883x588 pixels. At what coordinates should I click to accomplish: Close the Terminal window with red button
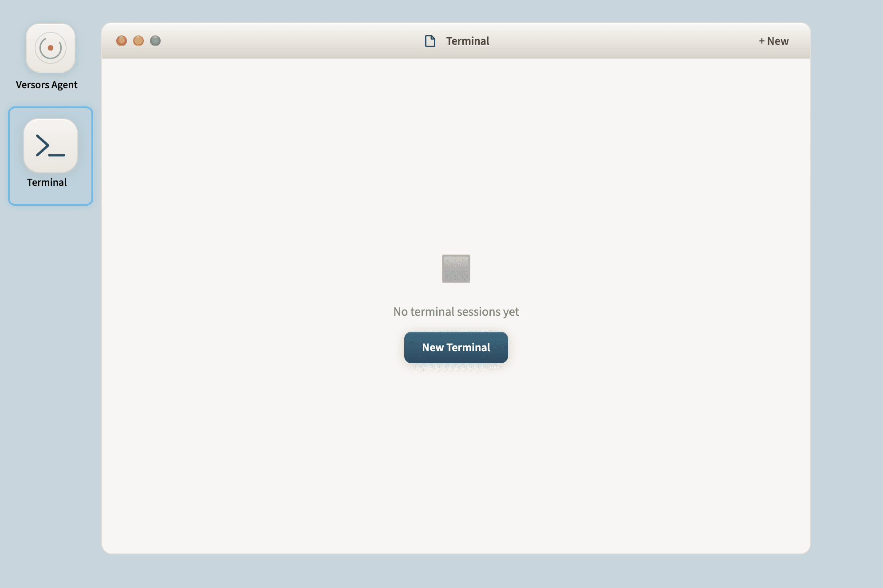pos(122,41)
